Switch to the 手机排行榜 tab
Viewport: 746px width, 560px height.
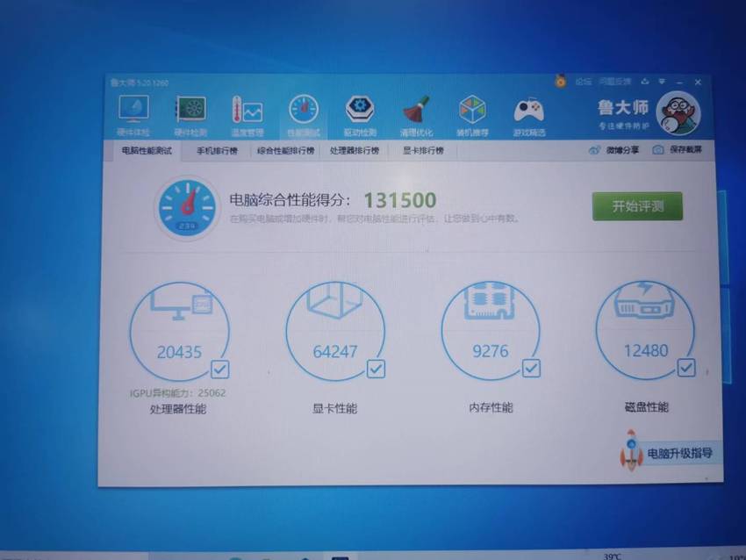pyautogui.click(x=217, y=151)
